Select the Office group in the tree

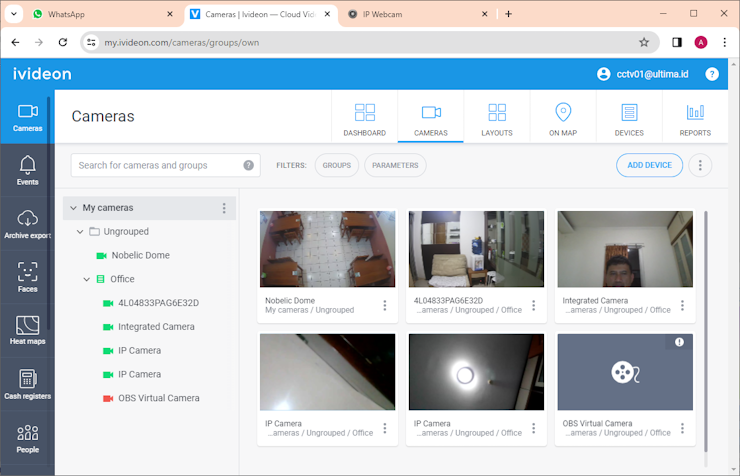(122, 279)
